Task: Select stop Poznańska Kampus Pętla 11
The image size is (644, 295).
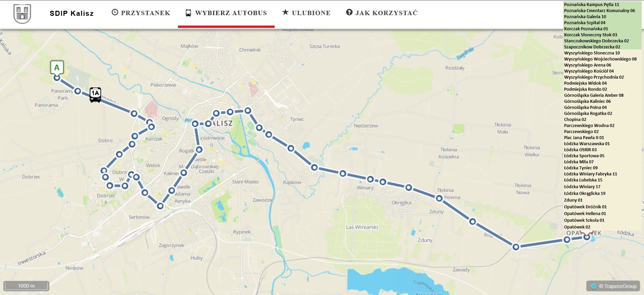Action: [591, 5]
